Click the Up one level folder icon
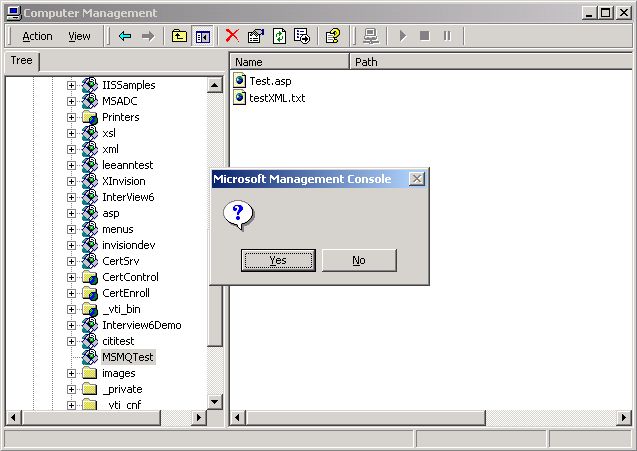The height and width of the screenshot is (451, 637). (179, 36)
